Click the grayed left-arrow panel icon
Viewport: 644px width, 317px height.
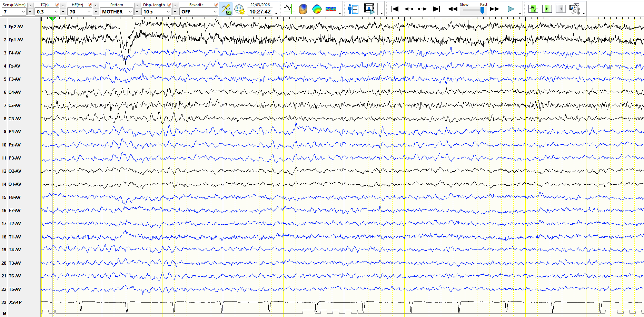[x=561, y=9]
